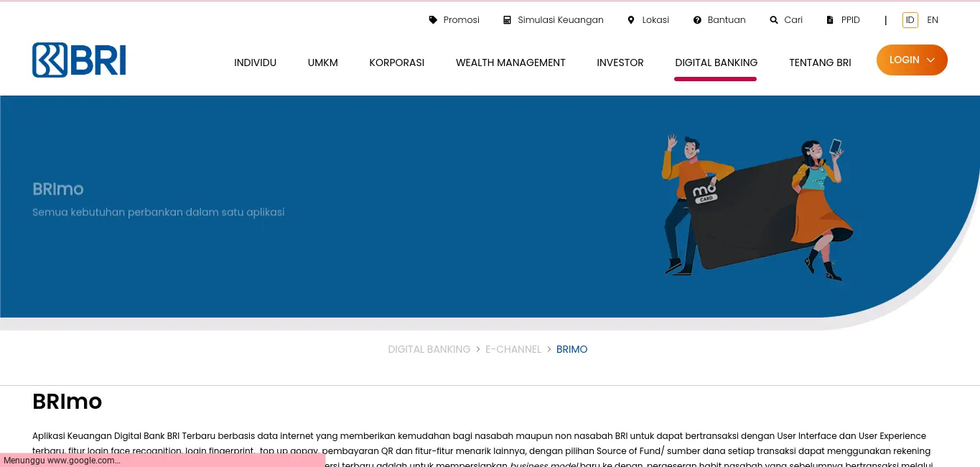Open the UMKM menu
The width and height of the screenshot is (980, 467).
(323, 63)
